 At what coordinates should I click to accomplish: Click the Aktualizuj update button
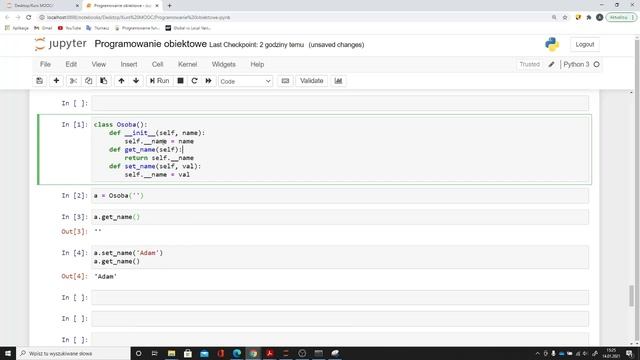pos(621,17)
